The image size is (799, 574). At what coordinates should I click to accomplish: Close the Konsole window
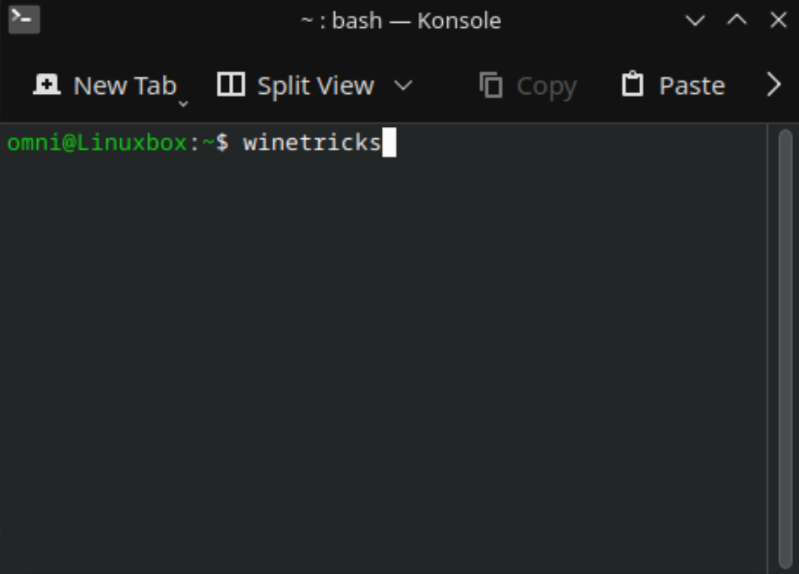[778, 20]
